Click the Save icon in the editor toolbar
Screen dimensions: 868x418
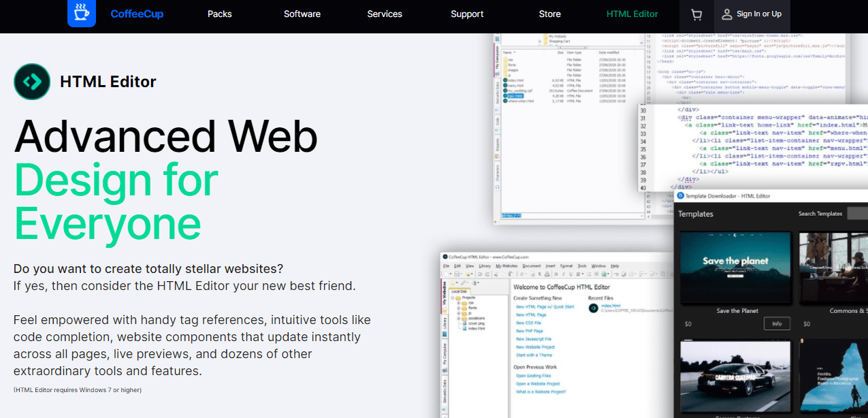pos(456,274)
